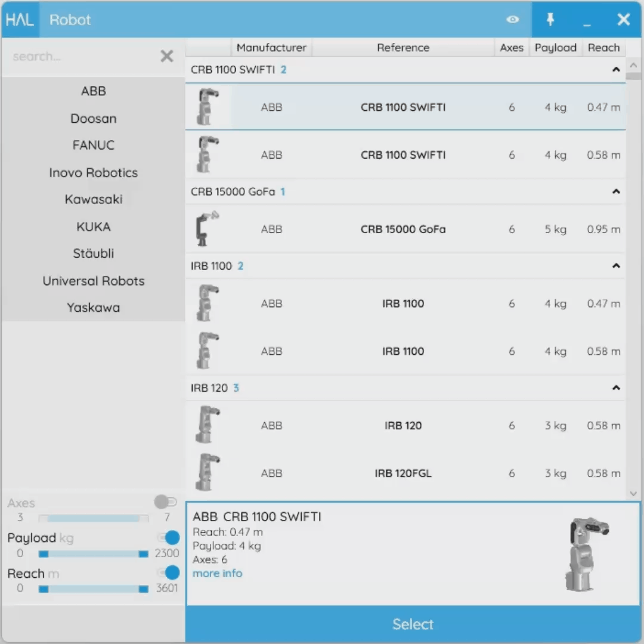Open the more info link
This screenshot has height=644, width=644.
click(217, 574)
